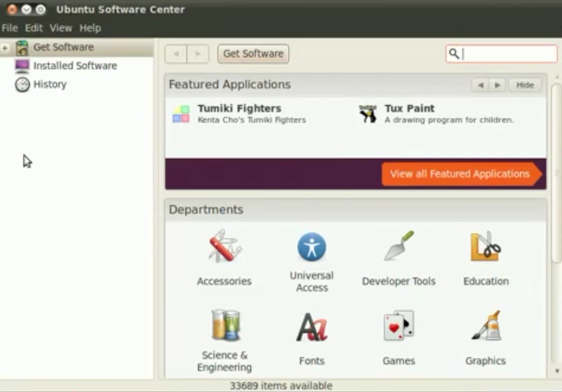Go back using toolbar back arrow
Viewport: 562px width, 392px height.
coord(176,54)
